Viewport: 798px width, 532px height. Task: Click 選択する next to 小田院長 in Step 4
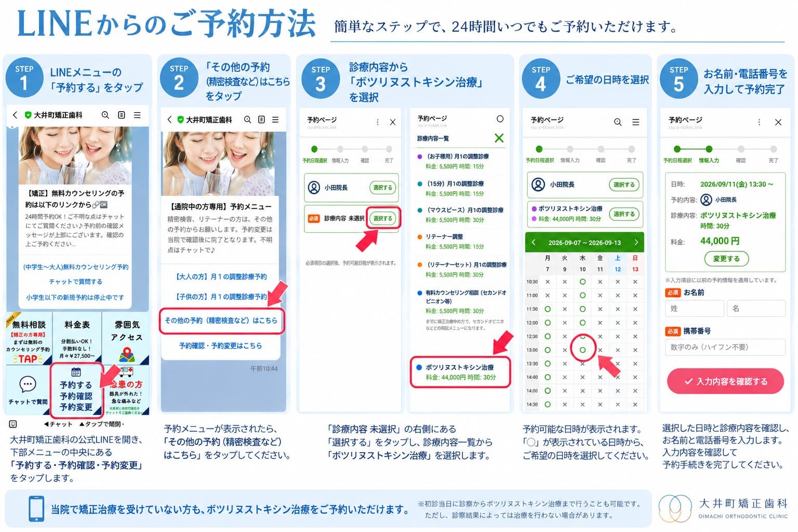624,184
